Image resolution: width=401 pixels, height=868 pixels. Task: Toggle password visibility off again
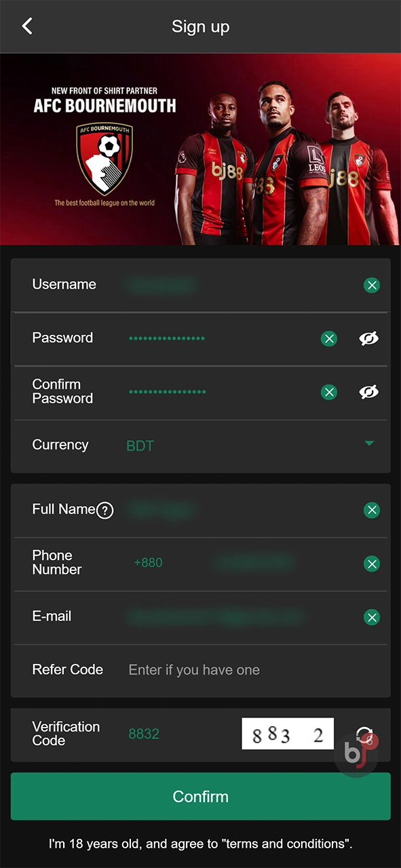click(368, 338)
